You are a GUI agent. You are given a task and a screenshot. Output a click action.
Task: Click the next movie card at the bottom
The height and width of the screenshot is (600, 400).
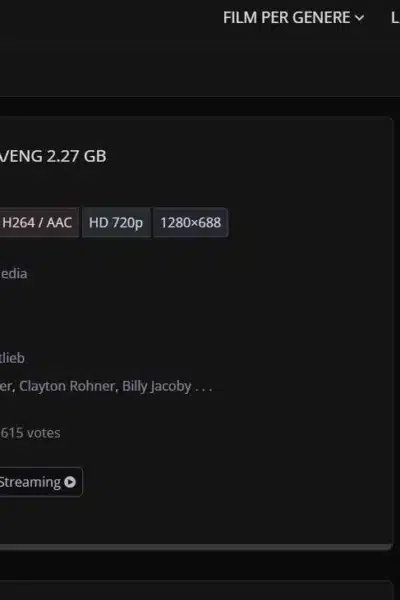196,590
